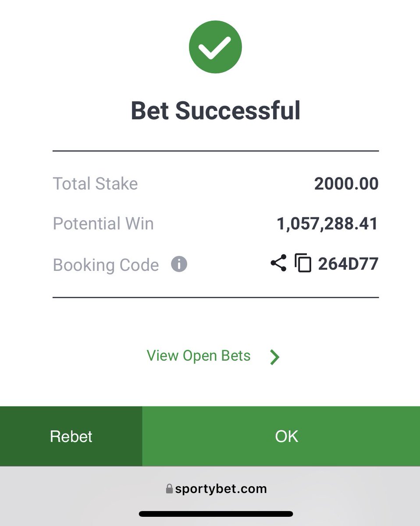Tap the info icon beside Booking Code
Image resolution: width=420 pixels, height=526 pixels.
click(x=179, y=264)
